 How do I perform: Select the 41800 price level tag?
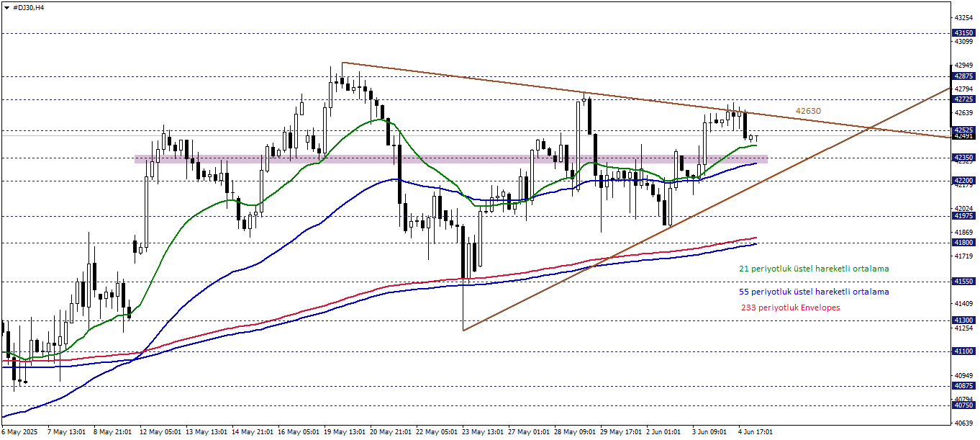pos(963,243)
